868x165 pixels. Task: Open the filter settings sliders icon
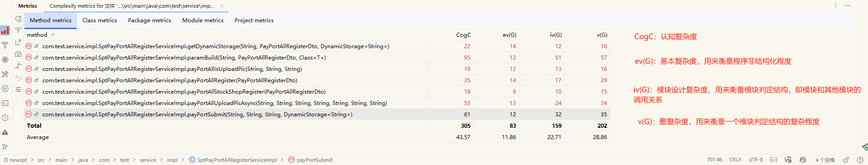pyautogui.click(x=18, y=90)
